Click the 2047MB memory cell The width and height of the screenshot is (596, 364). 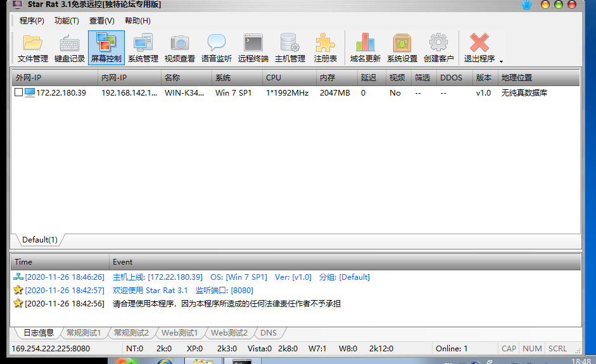[x=334, y=92]
